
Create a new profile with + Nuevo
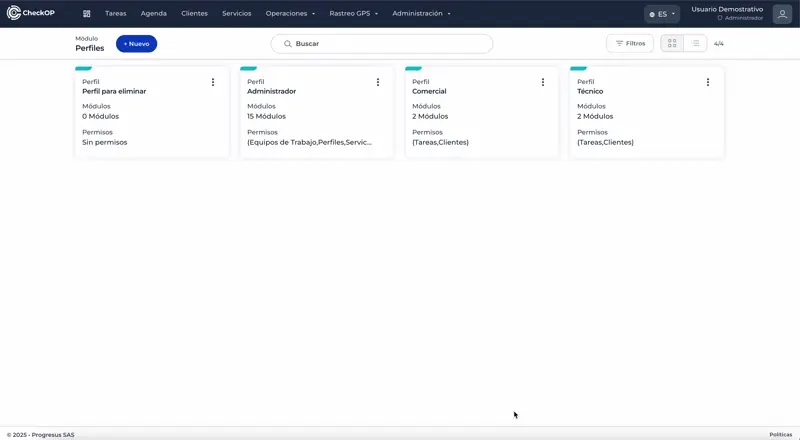pos(136,44)
